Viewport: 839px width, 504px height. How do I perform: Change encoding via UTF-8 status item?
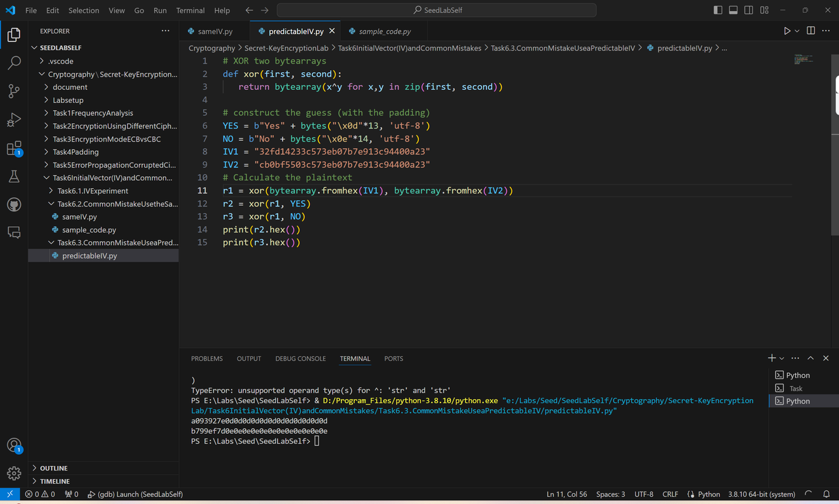pos(644,494)
